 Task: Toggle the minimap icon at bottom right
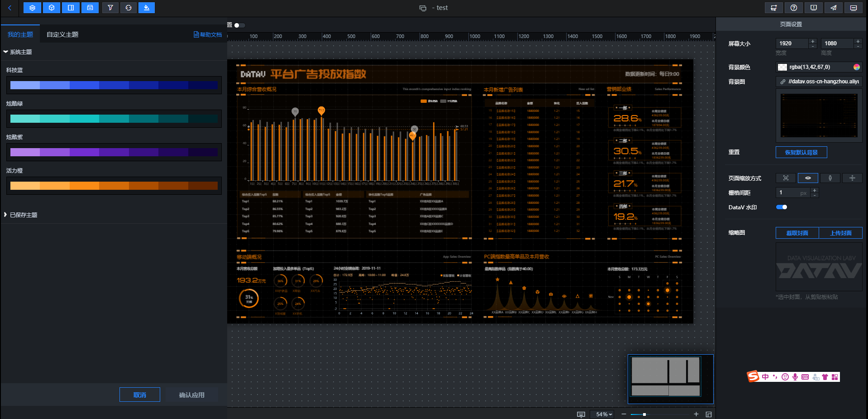(x=709, y=414)
